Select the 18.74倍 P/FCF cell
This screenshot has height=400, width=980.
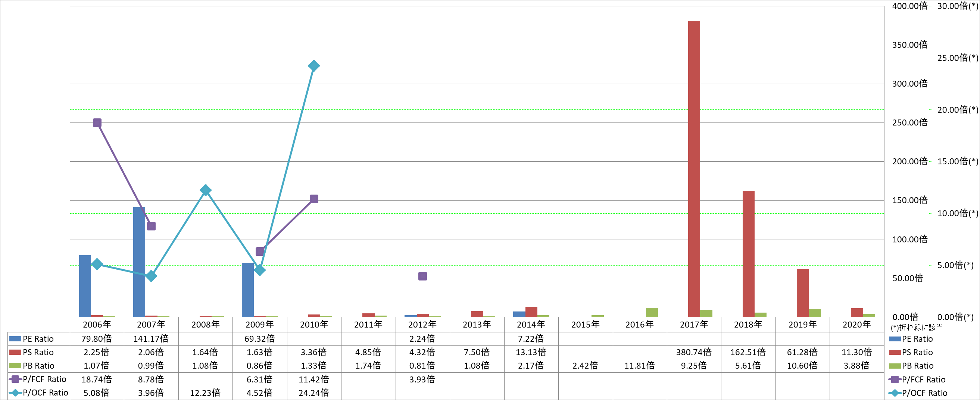97,379
